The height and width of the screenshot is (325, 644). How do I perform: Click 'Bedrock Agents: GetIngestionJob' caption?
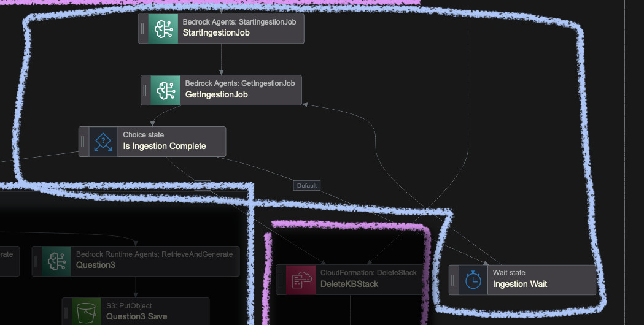tap(240, 83)
